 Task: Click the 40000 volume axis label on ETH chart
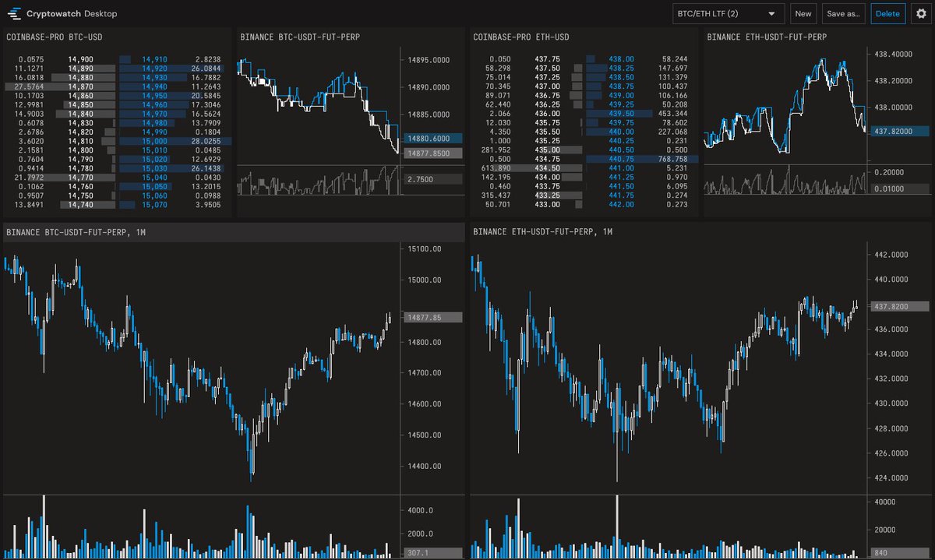coord(887,502)
